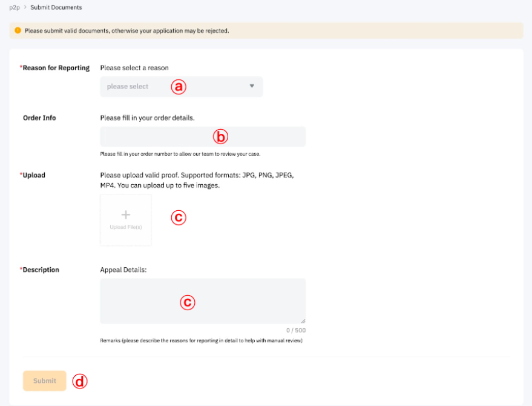Click the red circled 'b' marker
This screenshot has width=532, height=406.
tap(220, 137)
